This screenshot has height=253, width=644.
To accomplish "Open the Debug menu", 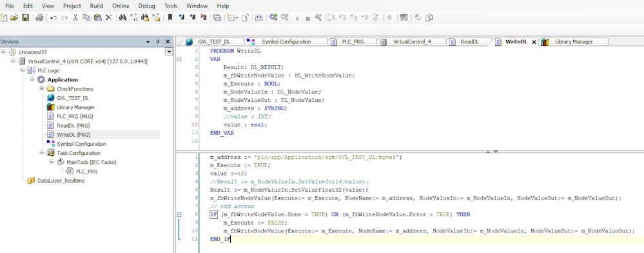I will coord(146,6).
